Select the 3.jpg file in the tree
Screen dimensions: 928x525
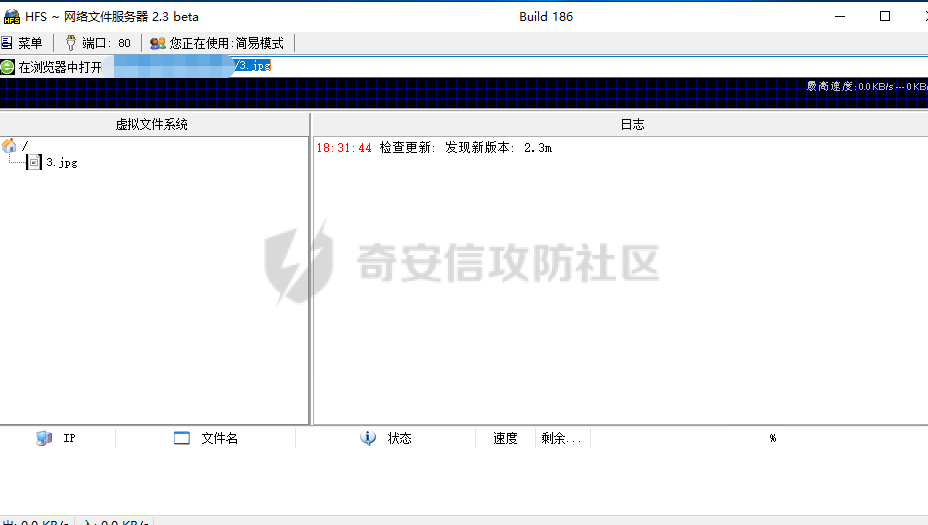(x=62, y=162)
